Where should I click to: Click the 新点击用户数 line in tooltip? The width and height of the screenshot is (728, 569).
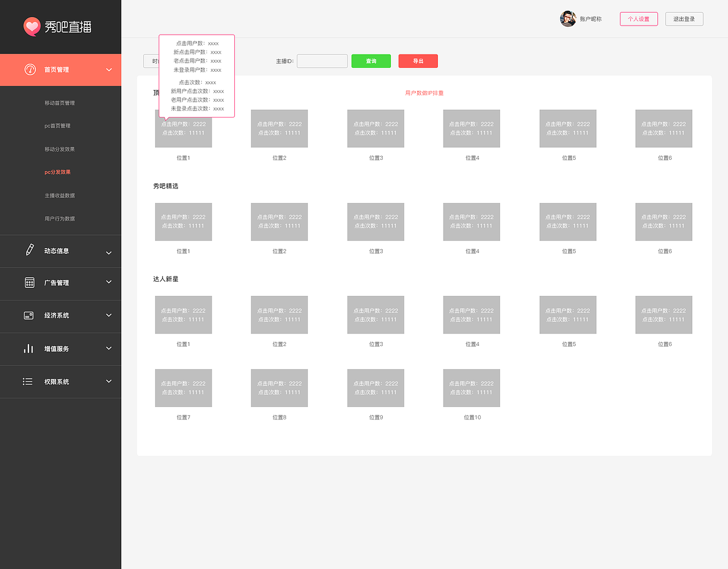tap(197, 52)
